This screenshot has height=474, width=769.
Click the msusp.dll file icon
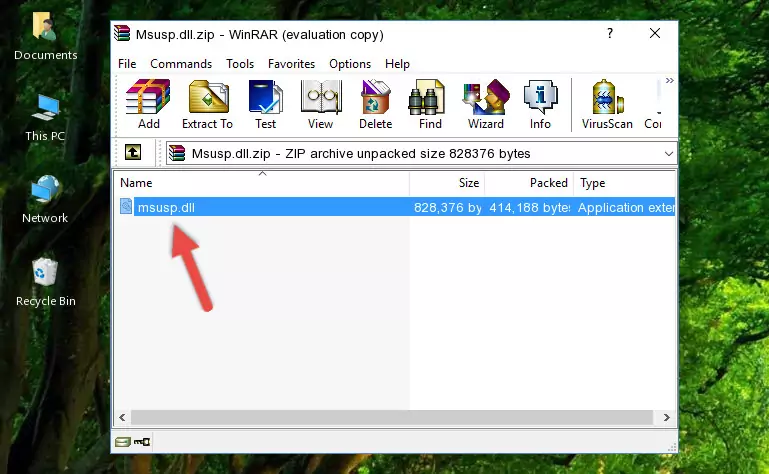pyautogui.click(x=126, y=207)
